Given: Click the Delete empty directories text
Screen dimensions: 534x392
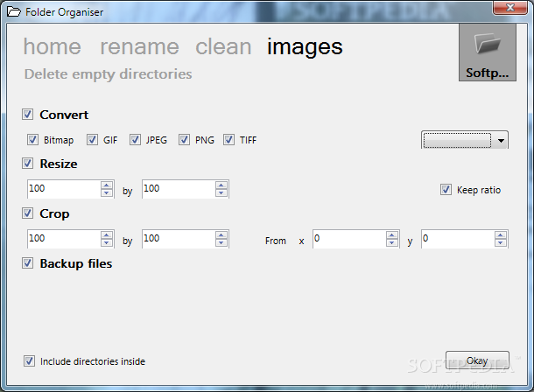Looking at the screenshot, I should (109, 74).
